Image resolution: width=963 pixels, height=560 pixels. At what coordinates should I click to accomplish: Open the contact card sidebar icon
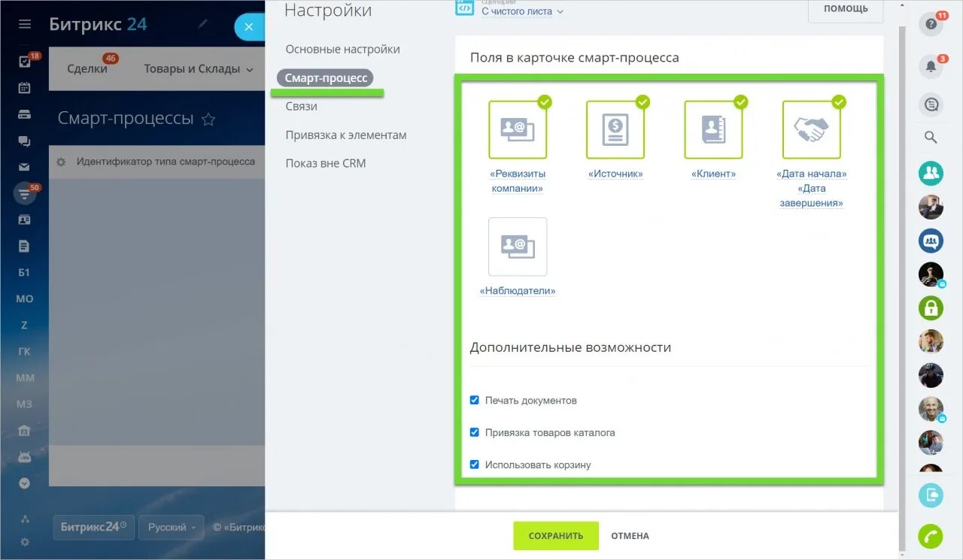(x=24, y=219)
